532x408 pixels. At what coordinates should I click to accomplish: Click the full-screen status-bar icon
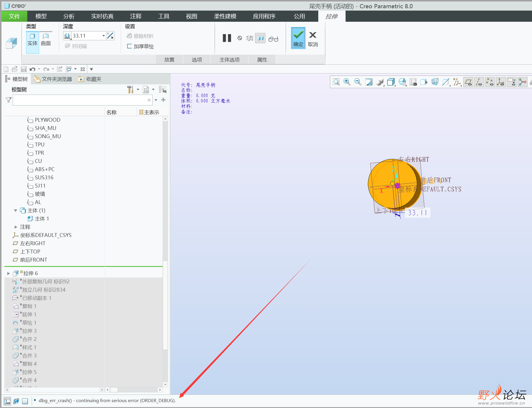25,401
